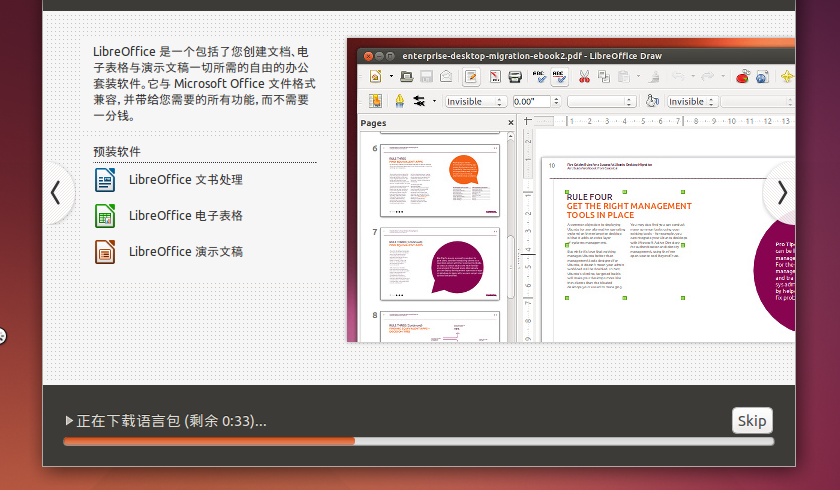Click the Format Paintbrush icon
The width and height of the screenshot is (840, 490).
click(x=654, y=77)
